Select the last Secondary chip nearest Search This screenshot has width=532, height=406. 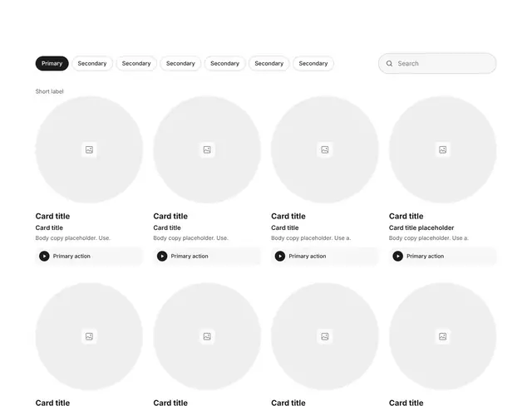pos(313,63)
